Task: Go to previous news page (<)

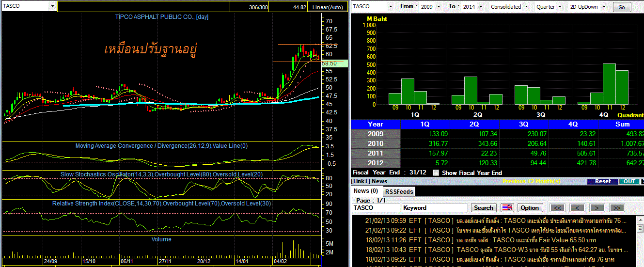Action: [x=577, y=207]
